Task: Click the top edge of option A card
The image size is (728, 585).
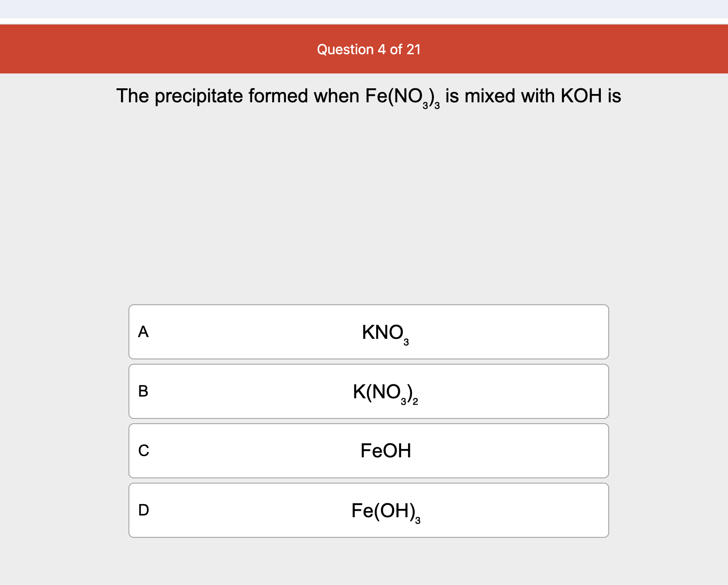Action: tap(368, 306)
